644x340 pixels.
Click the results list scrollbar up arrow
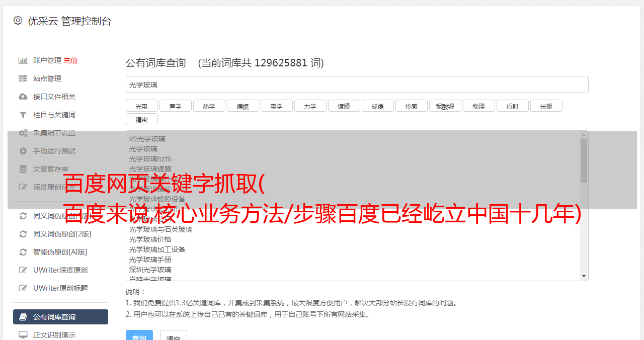click(x=584, y=135)
